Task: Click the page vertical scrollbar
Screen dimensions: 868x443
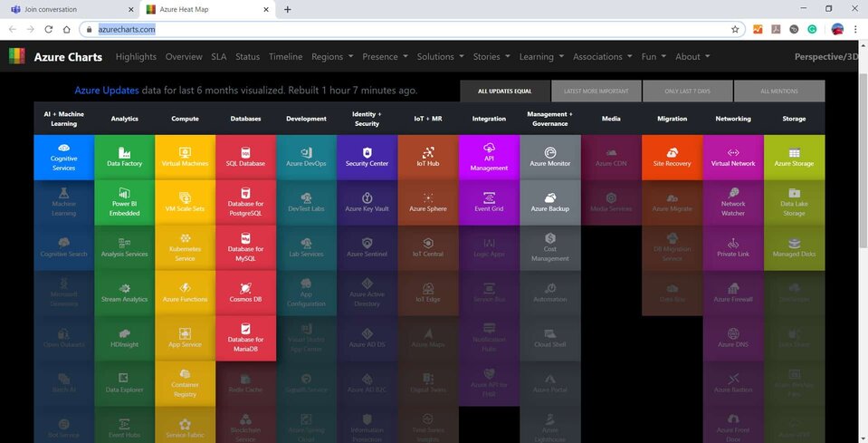Action: tap(863, 160)
